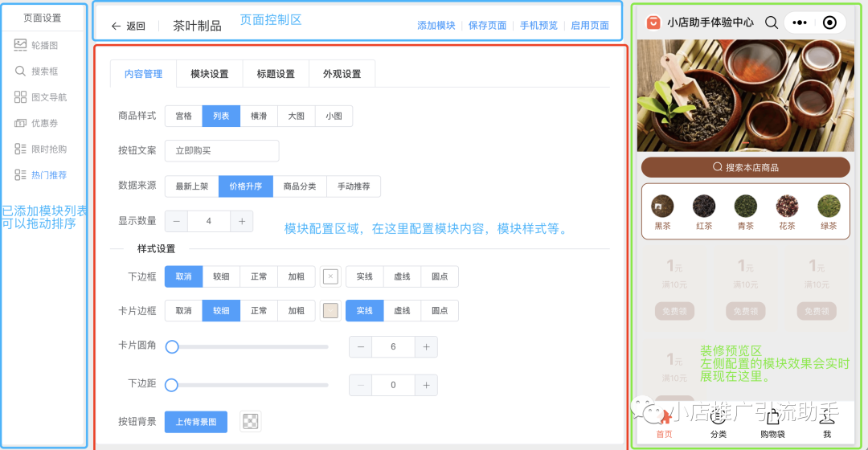This screenshot has height=450, width=868.
Task: Set 数据来源 to 最新上架
Action: [x=192, y=186]
